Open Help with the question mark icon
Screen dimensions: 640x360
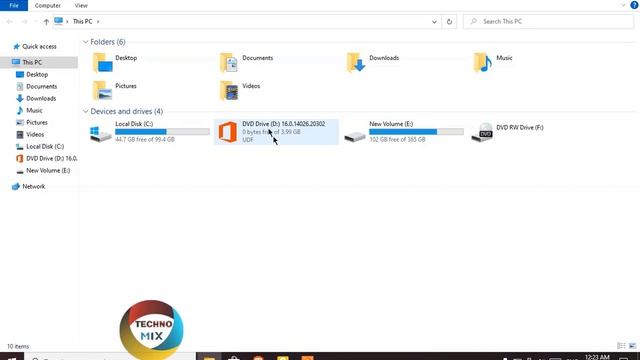(634, 5)
